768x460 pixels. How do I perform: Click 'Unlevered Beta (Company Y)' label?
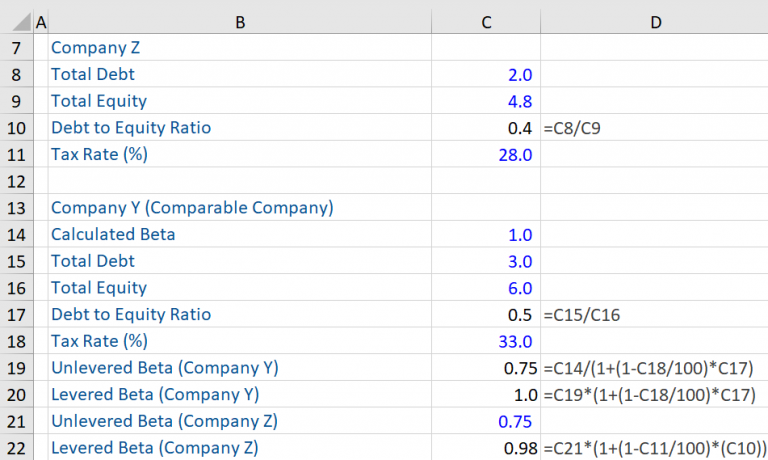[x=164, y=368]
